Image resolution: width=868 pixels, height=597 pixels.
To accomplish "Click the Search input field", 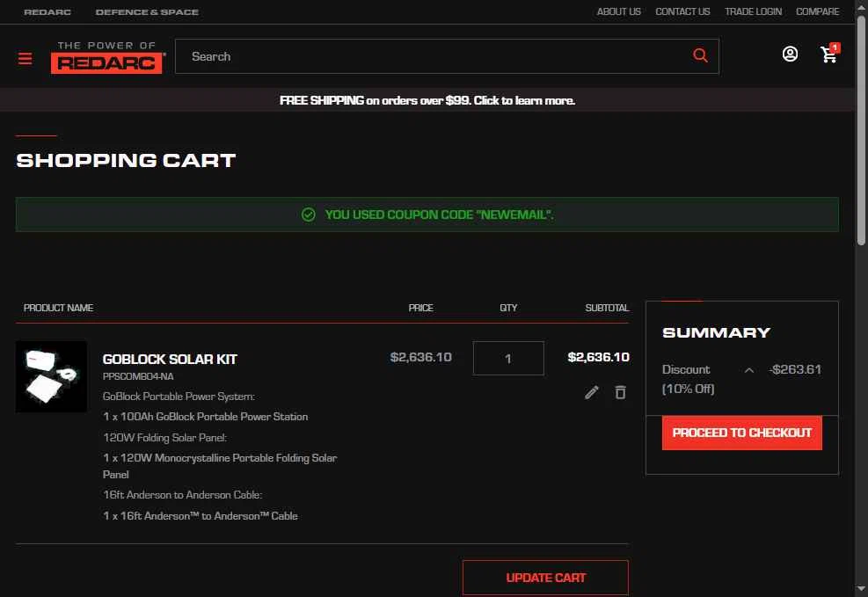I will coord(448,56).
